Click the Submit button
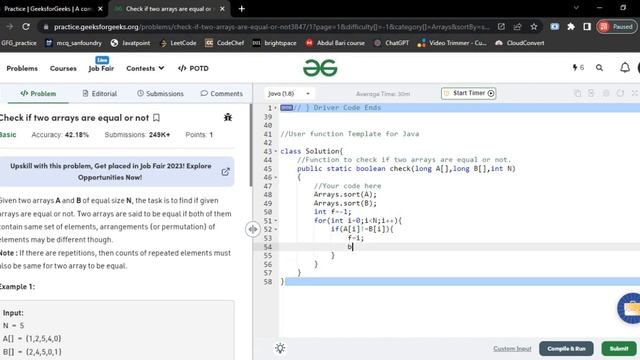 click(619, 349)
